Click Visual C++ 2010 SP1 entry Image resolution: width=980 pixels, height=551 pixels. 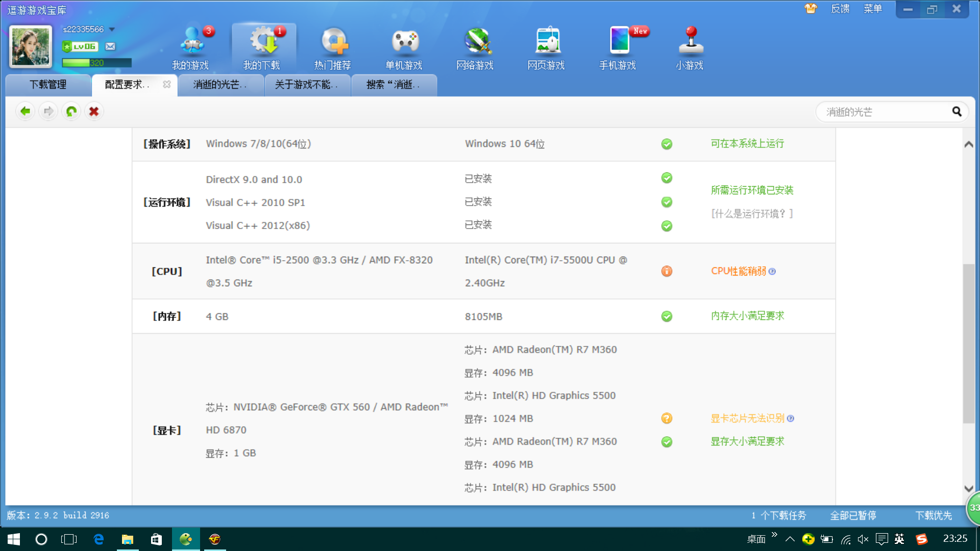pyautogui.click(x=255, y=203)
